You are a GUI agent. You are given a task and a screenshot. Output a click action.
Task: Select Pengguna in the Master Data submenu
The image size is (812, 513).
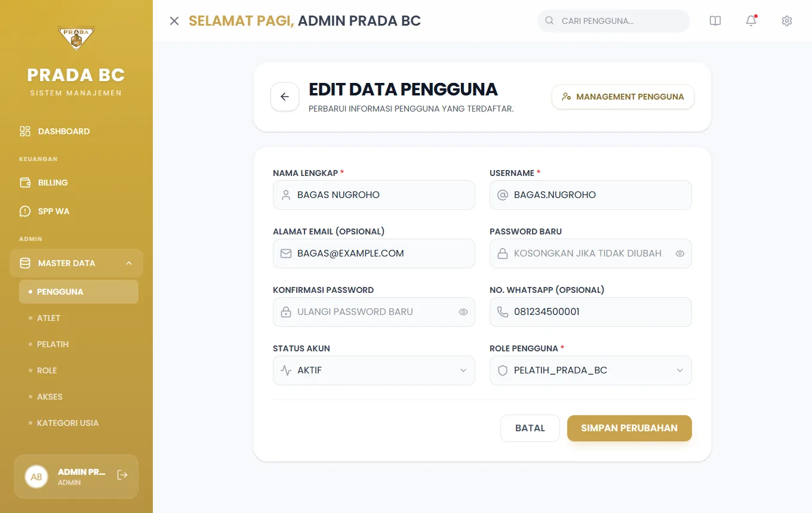point(79,292)
